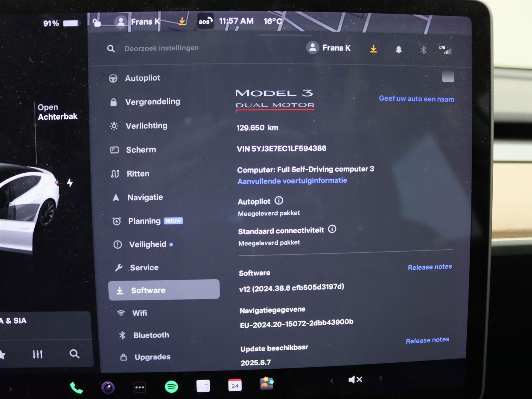
Task: Tap the available update version 2025.8.7
Action: pyautogui.click(x=255, y=363)
